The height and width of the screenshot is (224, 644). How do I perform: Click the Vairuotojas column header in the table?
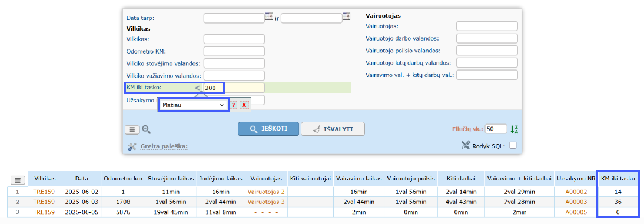click(266, 179)
